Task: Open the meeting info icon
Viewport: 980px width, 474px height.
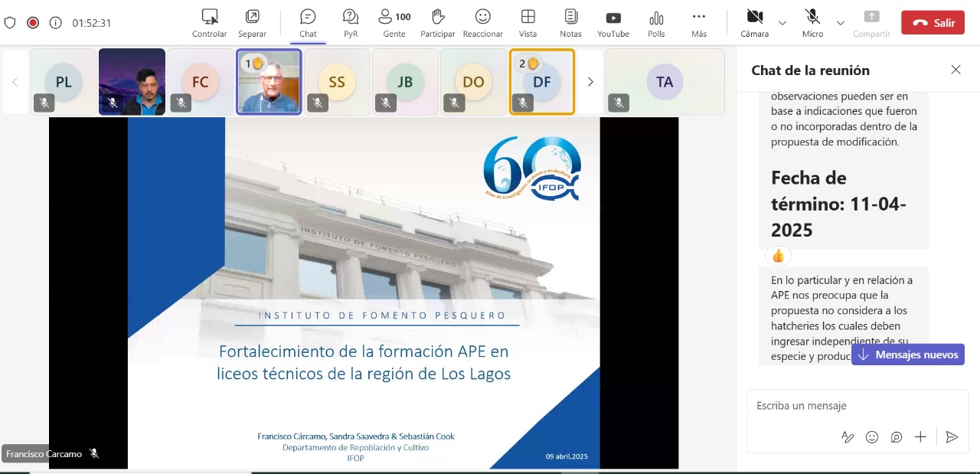Action: (55, 23)
